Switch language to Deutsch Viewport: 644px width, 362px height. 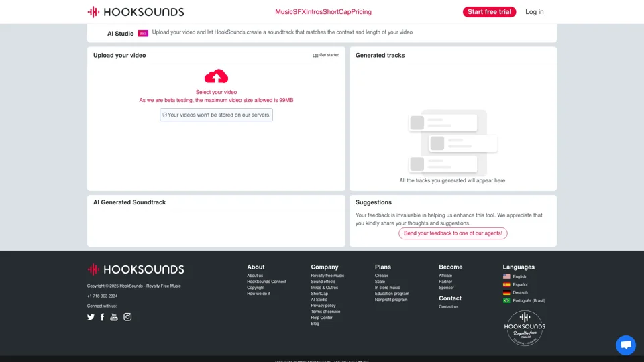pyautogui.click(x=520, y=293)
